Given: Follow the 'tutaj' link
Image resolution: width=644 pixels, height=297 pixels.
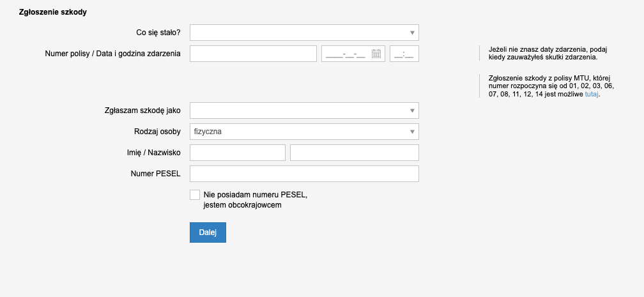Looking at the screenshot, I should 592,94.
